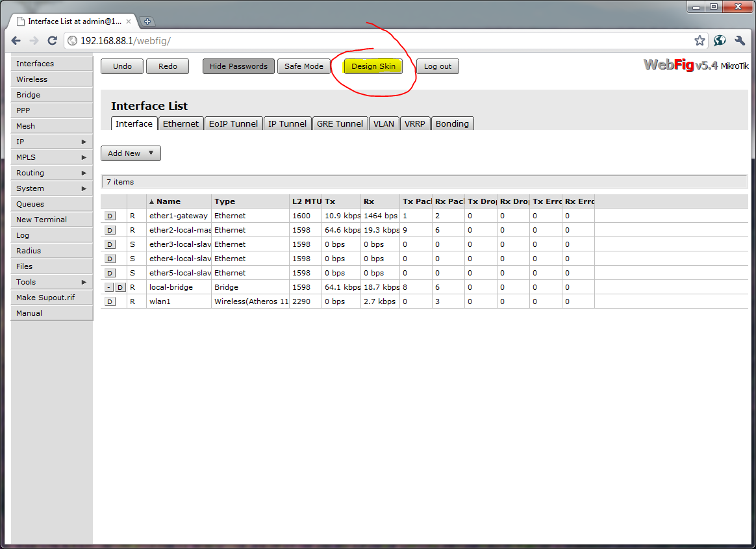This screenshot has width=756, height=549.
Task: Open a new browser tab
Action: pos(147,21)
